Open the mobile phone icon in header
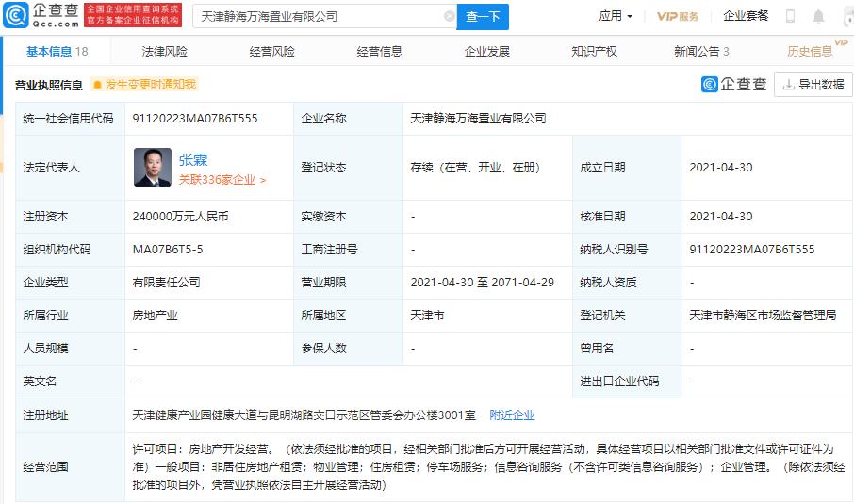Viewport: 854px width, 504px height. [790, 16]
